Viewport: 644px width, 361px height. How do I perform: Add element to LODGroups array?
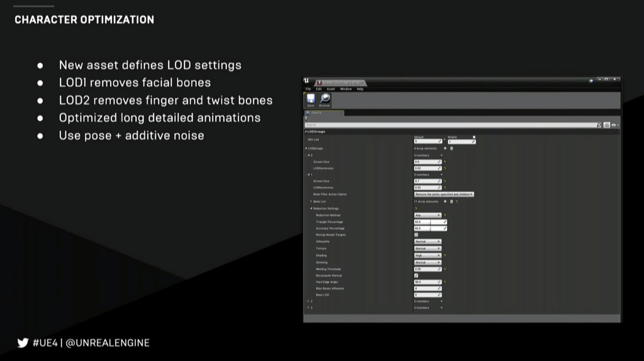click(x=445, y=148)
